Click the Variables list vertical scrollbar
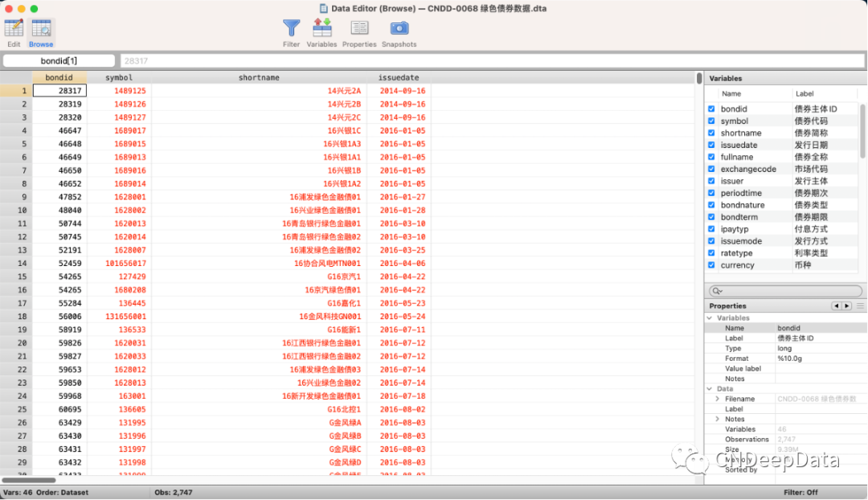 point(862,131)
